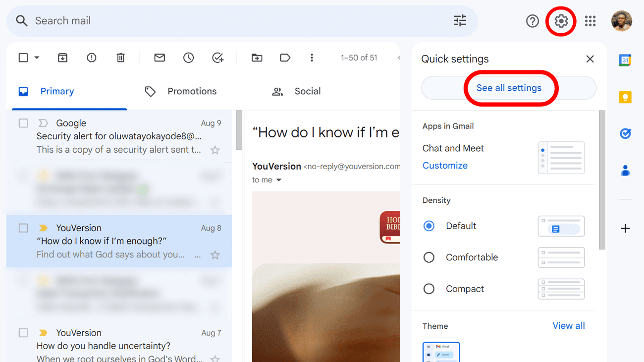The width and height of the screenshot is (644, 362).
Task: Open the Google apps grid
Action: pos(590,21)
